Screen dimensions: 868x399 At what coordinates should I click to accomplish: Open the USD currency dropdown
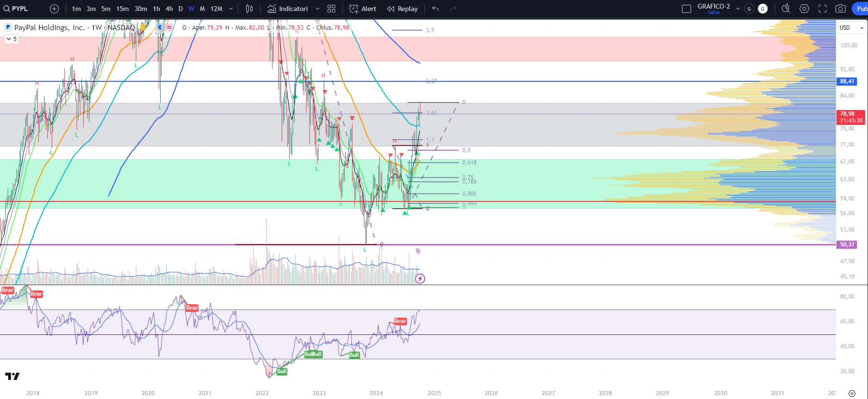[852, 28]
